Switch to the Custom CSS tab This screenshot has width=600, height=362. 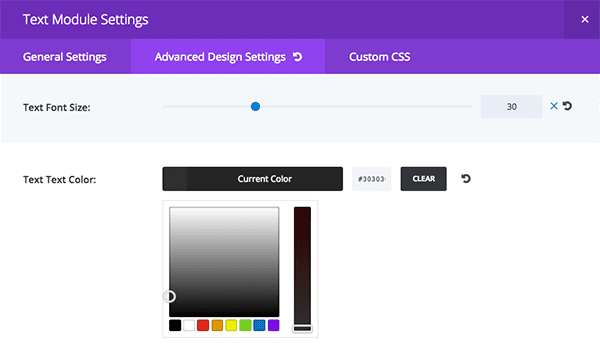tap(379, 57)
